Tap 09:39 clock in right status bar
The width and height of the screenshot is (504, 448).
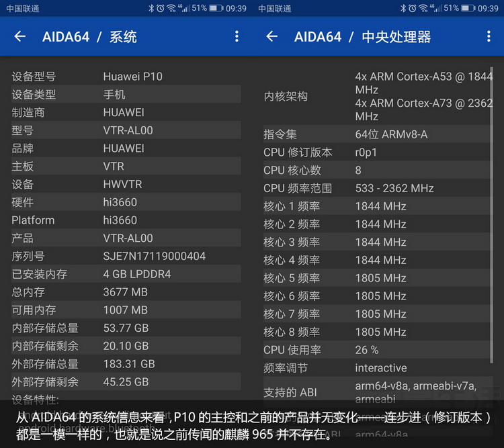tap(489, 8)
